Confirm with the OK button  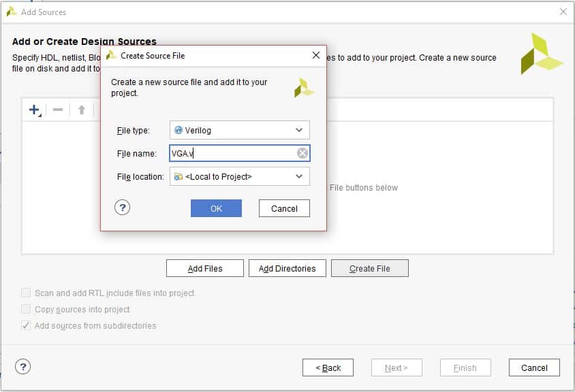coord(216,208)
